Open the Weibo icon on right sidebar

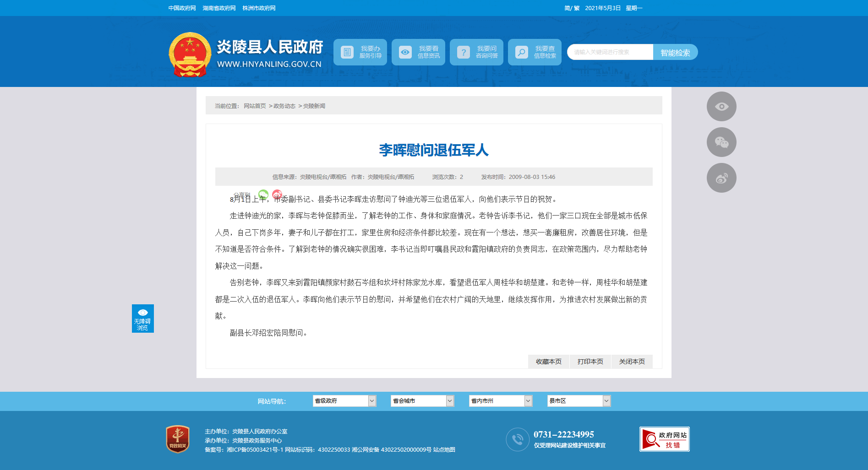[x=721, y=178]
